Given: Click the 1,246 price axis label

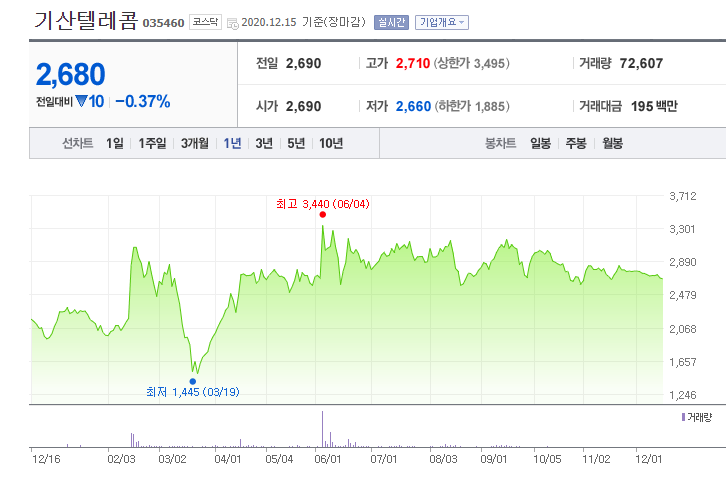Looking at the screenshot, I should coord(683,395).
